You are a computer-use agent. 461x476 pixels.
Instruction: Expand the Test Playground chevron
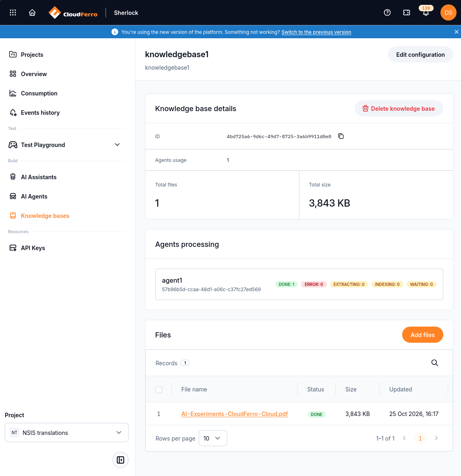click(117, 145)
